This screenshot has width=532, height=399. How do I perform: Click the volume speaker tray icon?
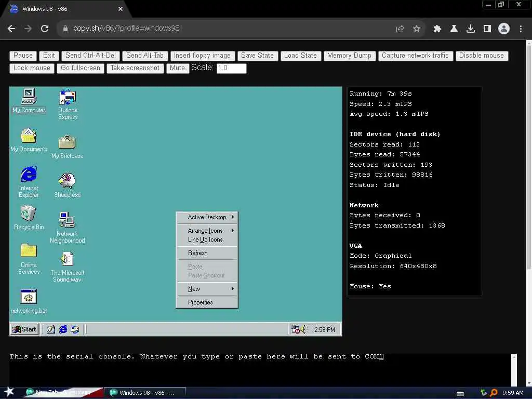click(303, 329)
